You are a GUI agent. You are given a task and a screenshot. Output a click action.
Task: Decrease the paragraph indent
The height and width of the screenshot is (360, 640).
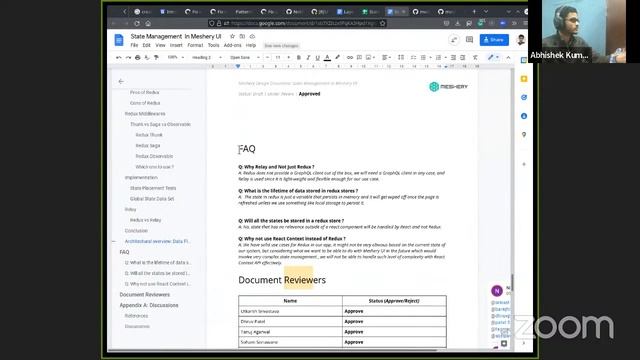click(x=453, y=58)
